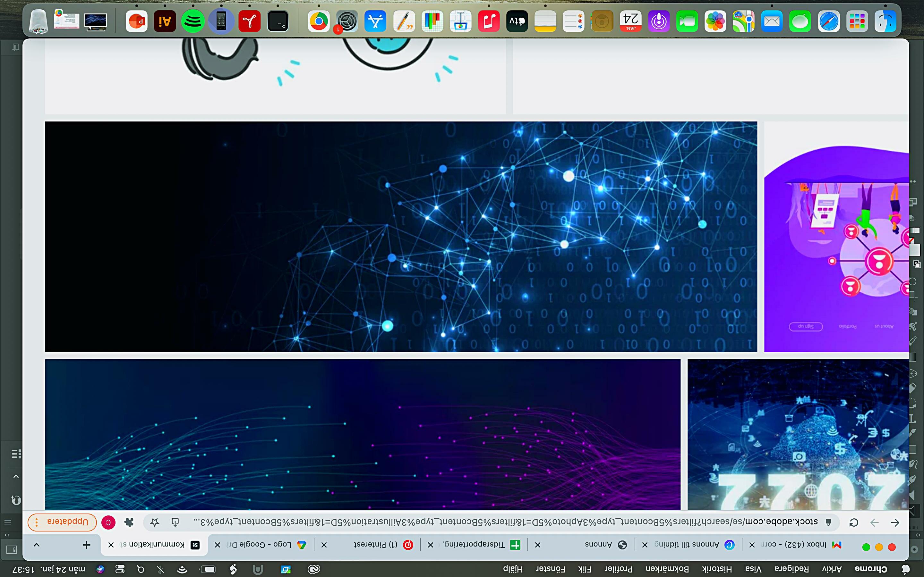Reload the Adobe Stock page
The width and height of the screenshot is (924, 577).
854,523
